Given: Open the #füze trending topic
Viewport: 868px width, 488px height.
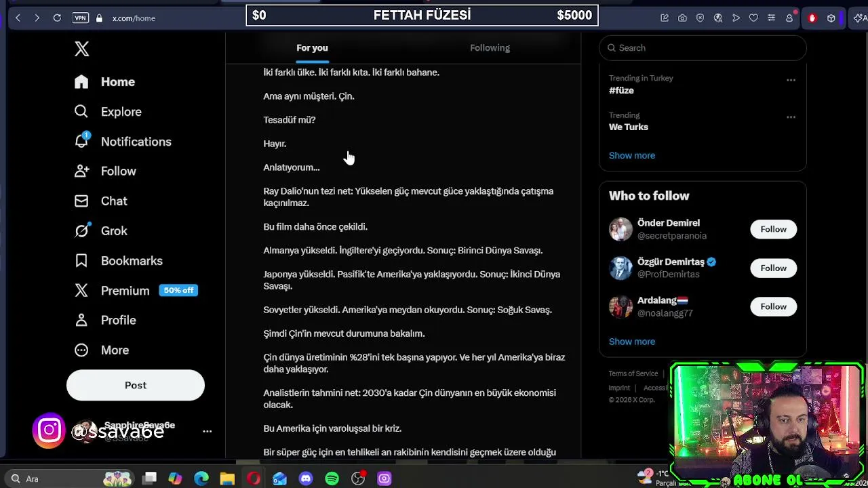Looking at the screenshot, I should [x=621, y=90].
